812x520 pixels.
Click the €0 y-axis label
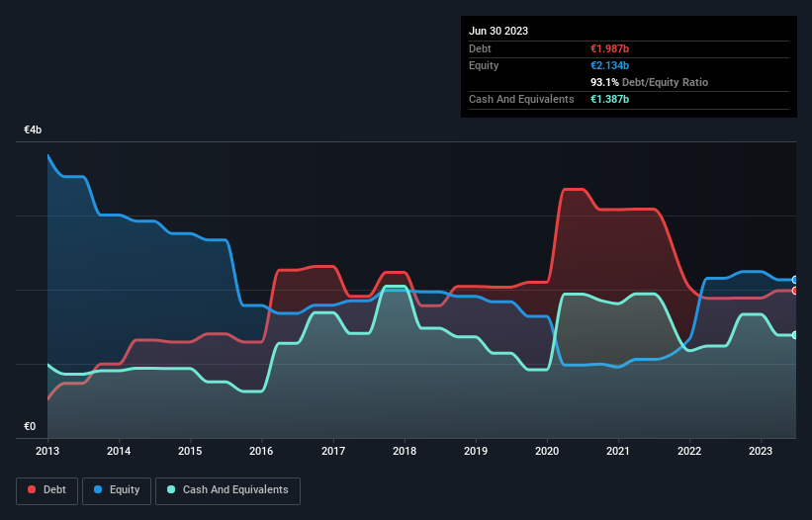tap(30, 426)
